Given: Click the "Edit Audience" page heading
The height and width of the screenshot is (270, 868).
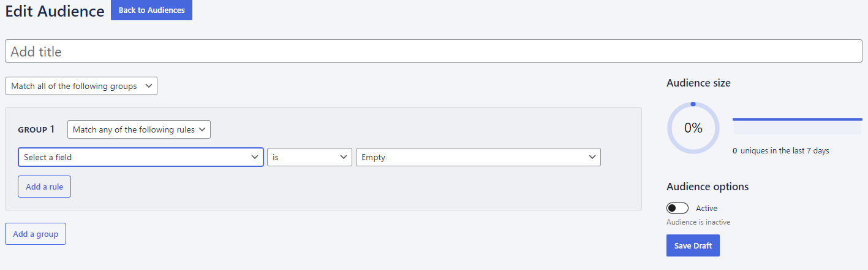Looking at the screenshot, I should click(55, 11).
